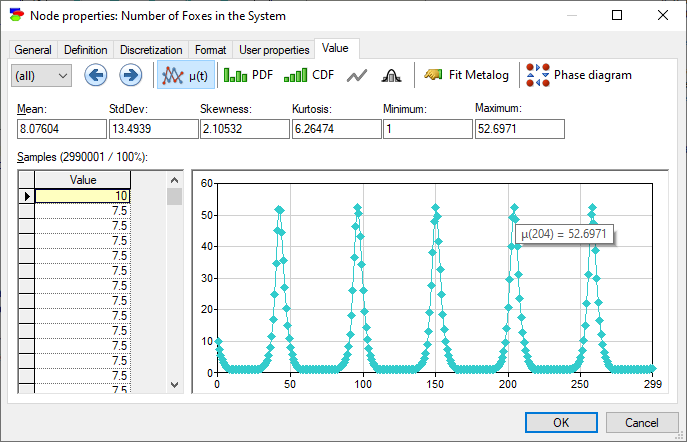Click the Cancel button
The height and width of the screenshot is (442, 687).
coord(641,422)
